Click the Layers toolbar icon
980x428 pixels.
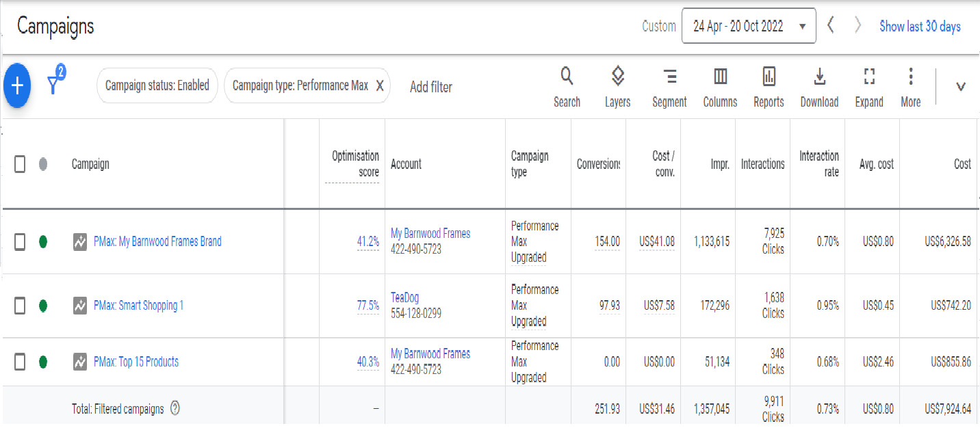point(617,87)
